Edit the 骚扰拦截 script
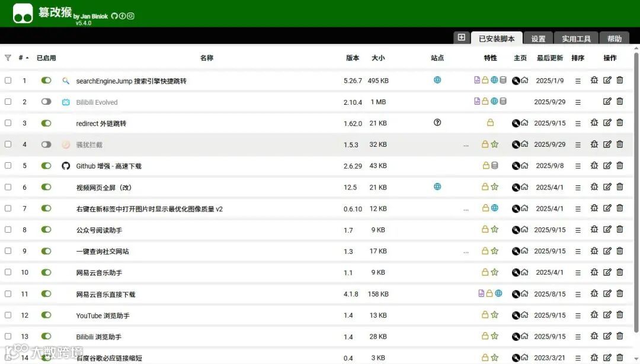 point(607,144)
